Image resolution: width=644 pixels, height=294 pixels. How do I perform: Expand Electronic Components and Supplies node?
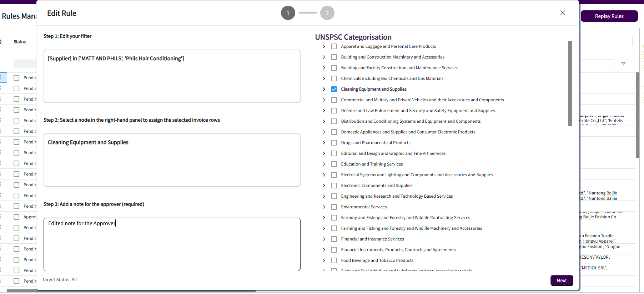pos(324,186)
